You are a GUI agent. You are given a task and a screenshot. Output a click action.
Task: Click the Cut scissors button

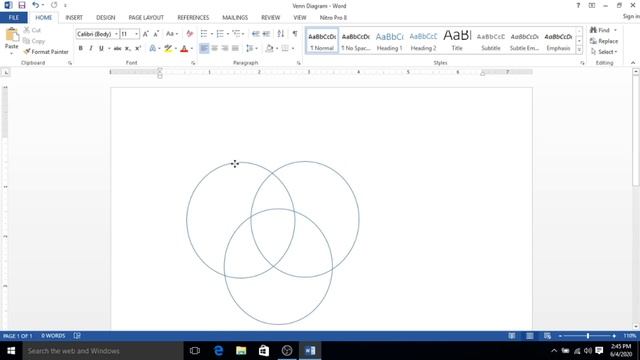point(32,30)
